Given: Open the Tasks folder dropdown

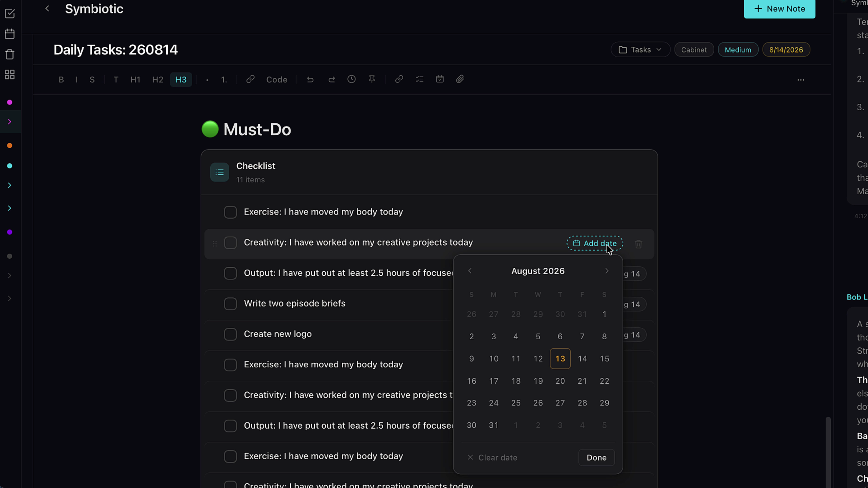Looking at the screenshot, I should pos(640,50).
